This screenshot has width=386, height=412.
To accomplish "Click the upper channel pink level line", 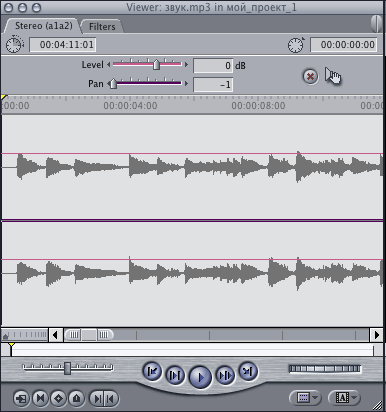I will click(x=193, y=154).
